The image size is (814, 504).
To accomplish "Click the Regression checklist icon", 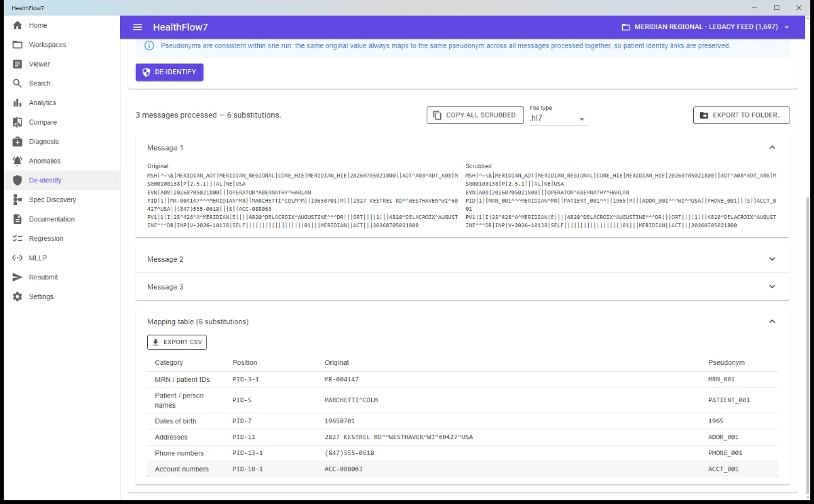I will pyautogui.click(x=18, y=239).
